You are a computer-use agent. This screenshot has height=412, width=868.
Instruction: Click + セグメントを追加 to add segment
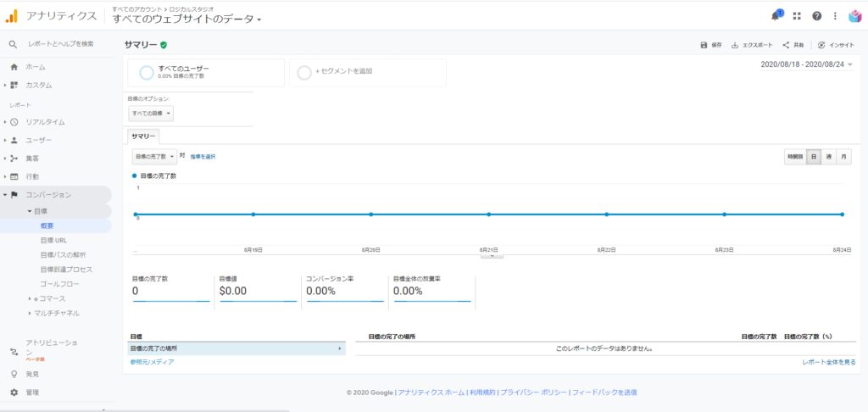coord(368,73)
